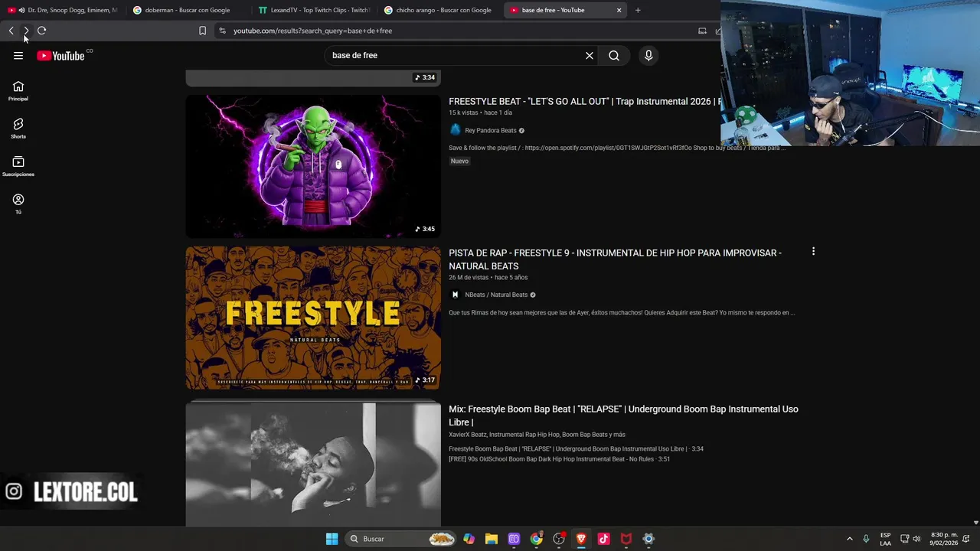Open the clock and date panel
Viewport: 980px width, 551px height.
pyautogui.click(x=944, y=539)
